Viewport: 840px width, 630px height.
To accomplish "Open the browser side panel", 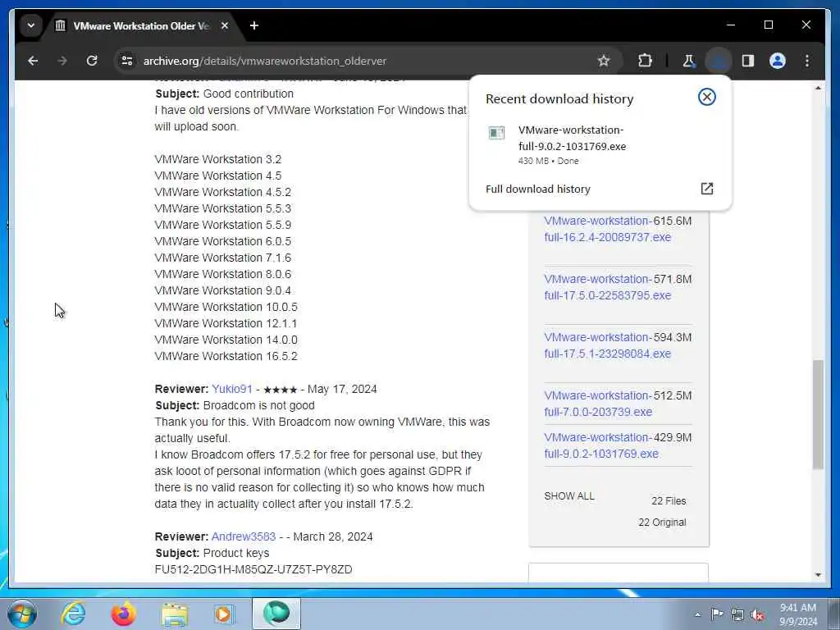I will (748, 61).
